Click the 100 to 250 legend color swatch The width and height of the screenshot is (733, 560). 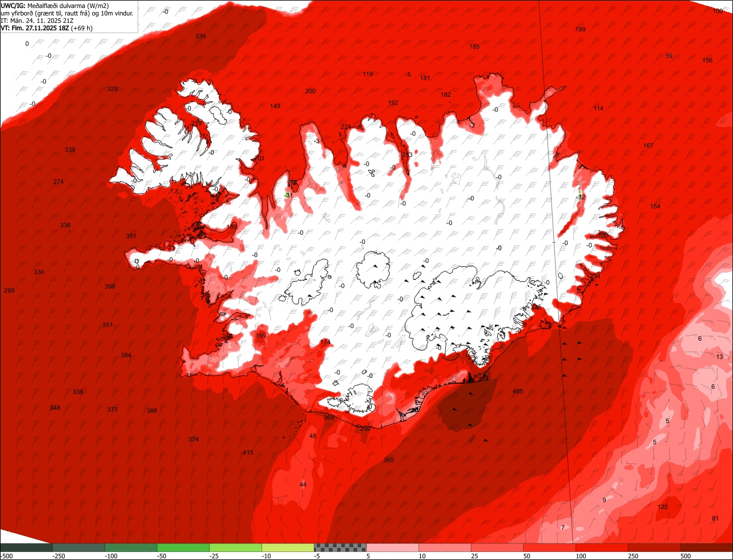[x=602, y=547]
